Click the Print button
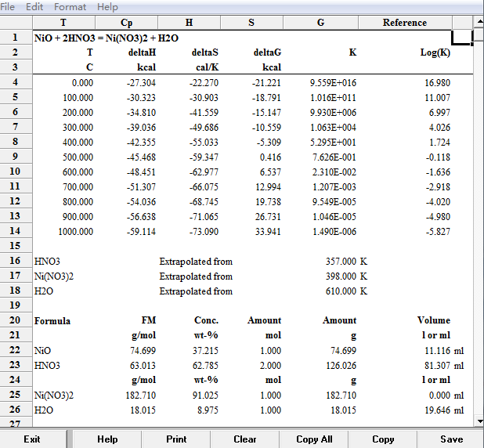This screenshot has height=448, width=484. (x=176, y=439)
